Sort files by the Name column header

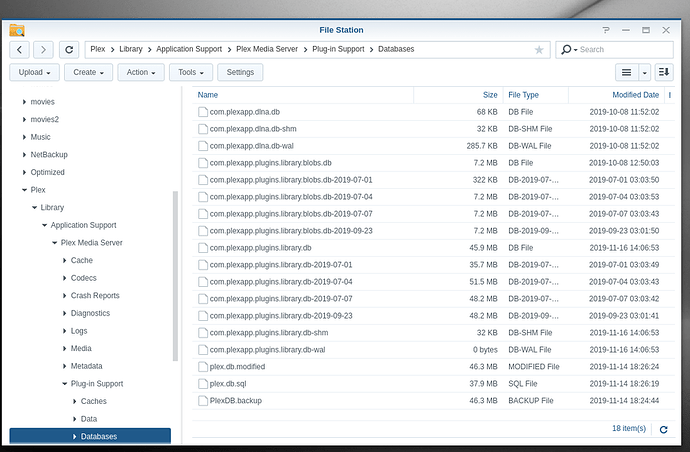click(303, 95)
